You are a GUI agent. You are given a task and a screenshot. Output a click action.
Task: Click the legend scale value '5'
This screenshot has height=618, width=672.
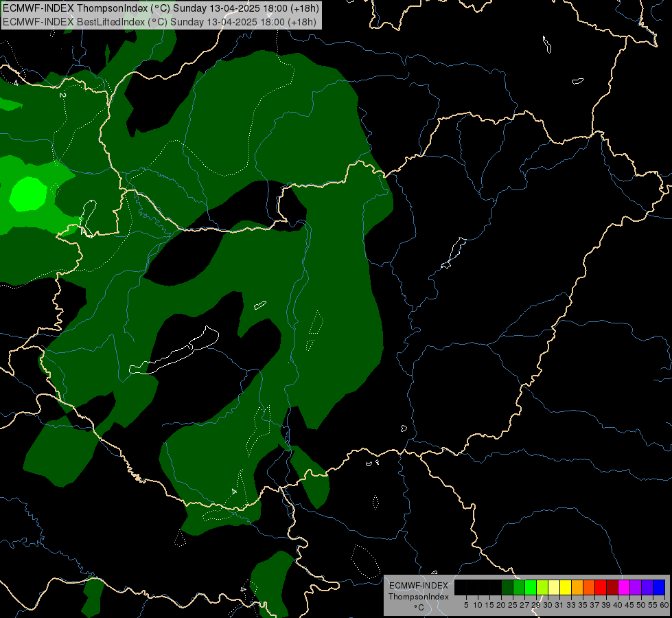pos(466,605)
